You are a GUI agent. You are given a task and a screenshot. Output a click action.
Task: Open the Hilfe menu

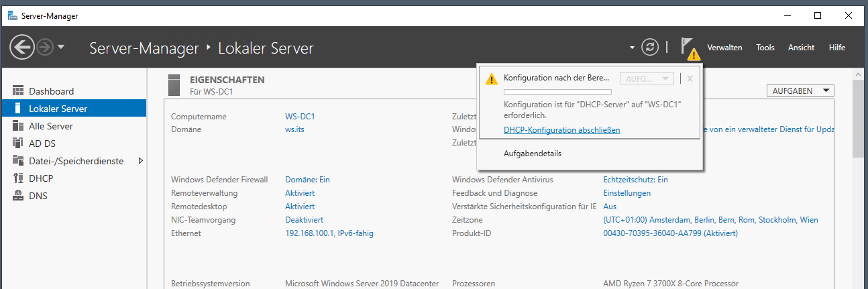point(837,48)
